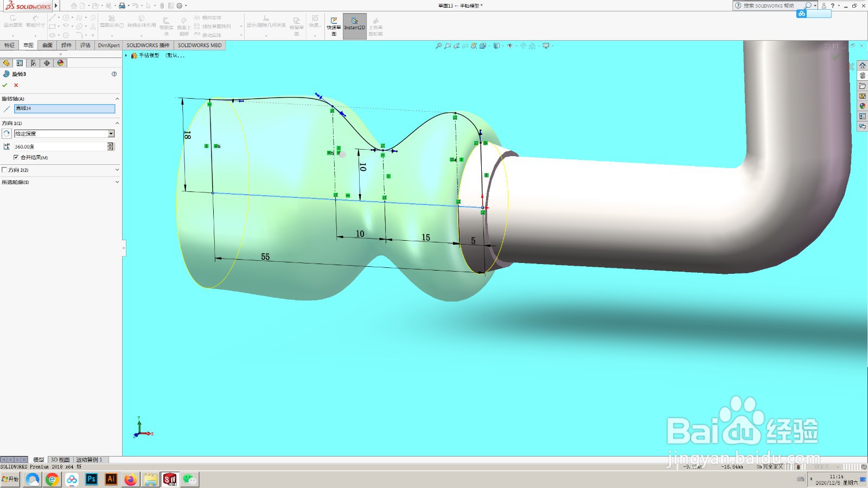Open help for the 旋转3 feature
The width and height of the screenshot is (868, 488).
tap(114, 74)
